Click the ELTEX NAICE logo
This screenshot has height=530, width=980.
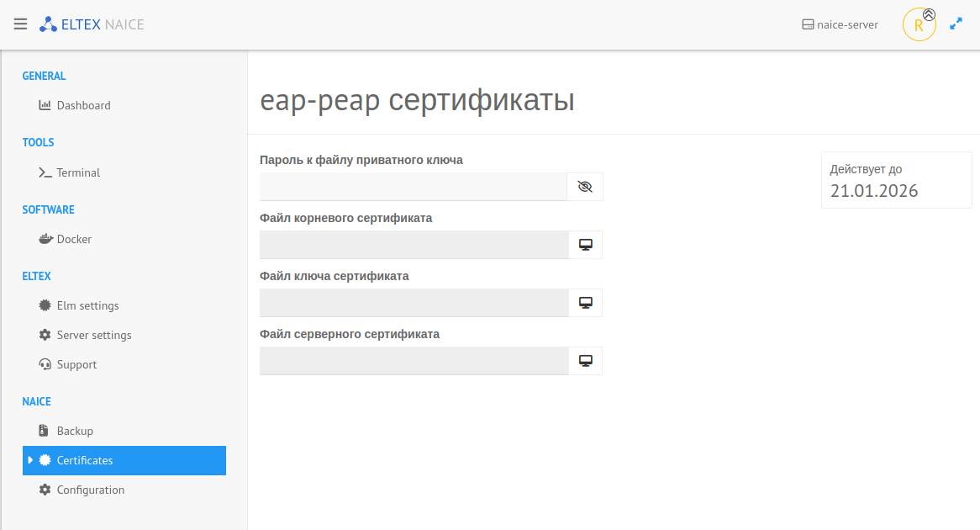tap(92, 24)
